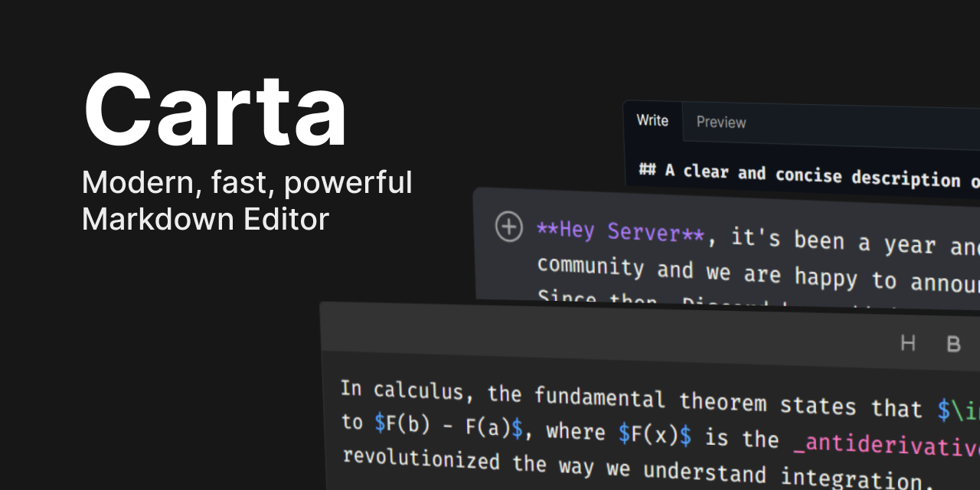Click the large "Carta" title
The image size is (980, 490).
point(215,110)
